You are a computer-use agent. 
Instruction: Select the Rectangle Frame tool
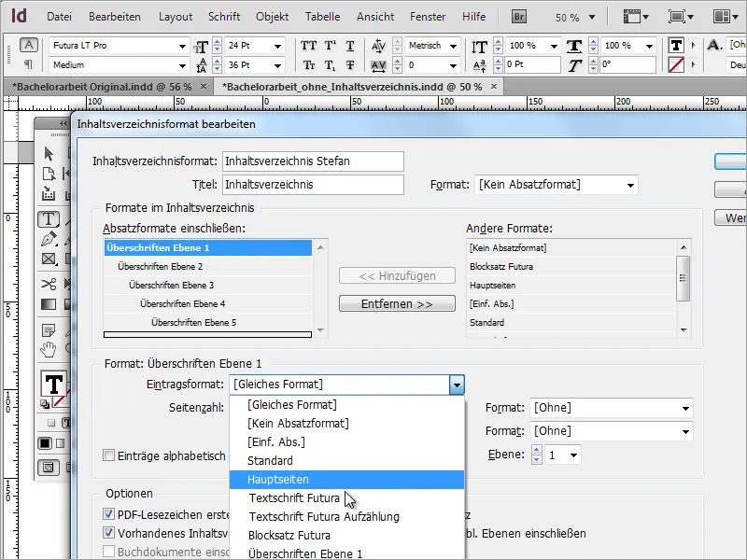point(49,259)
